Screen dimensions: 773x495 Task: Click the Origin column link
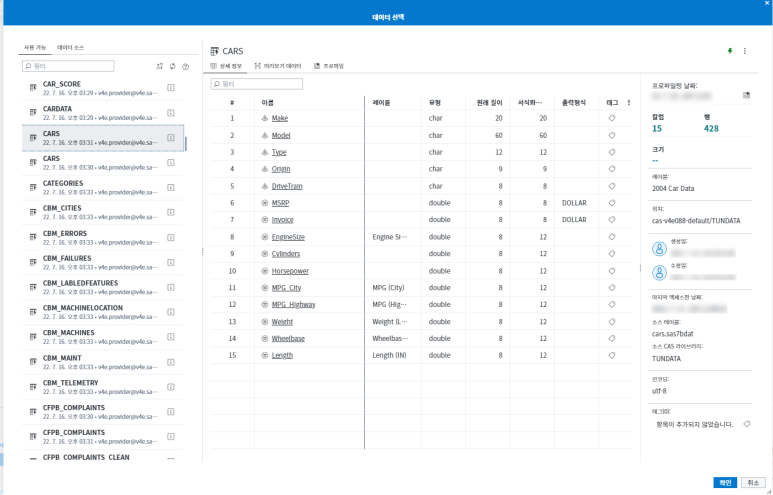click(281, 169)
